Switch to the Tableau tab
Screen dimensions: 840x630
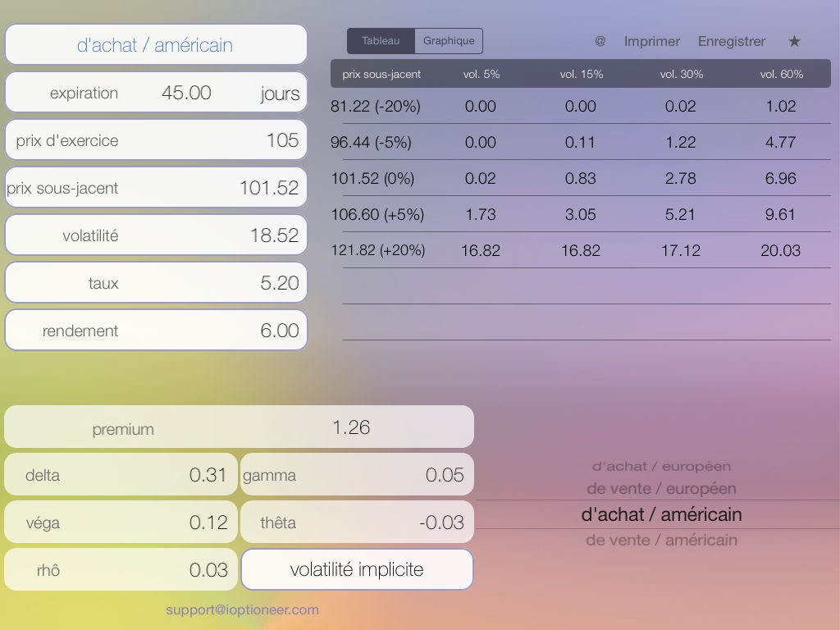coord(381,41)
